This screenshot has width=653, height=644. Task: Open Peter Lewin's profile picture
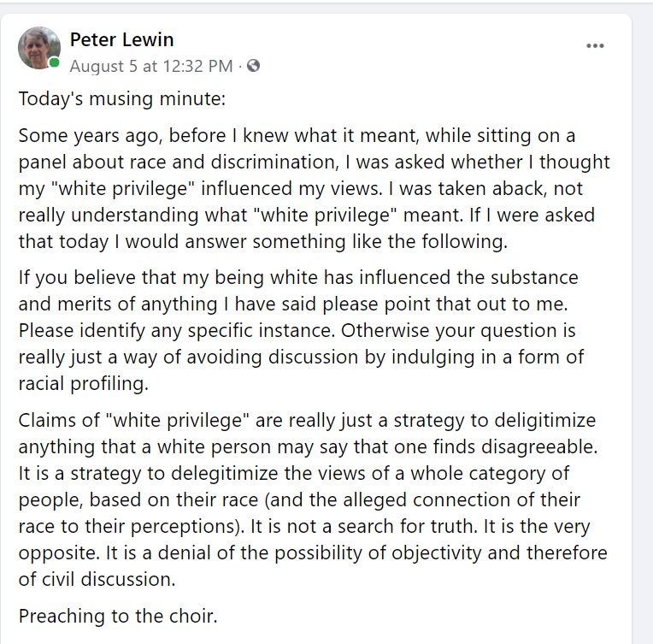39,48
